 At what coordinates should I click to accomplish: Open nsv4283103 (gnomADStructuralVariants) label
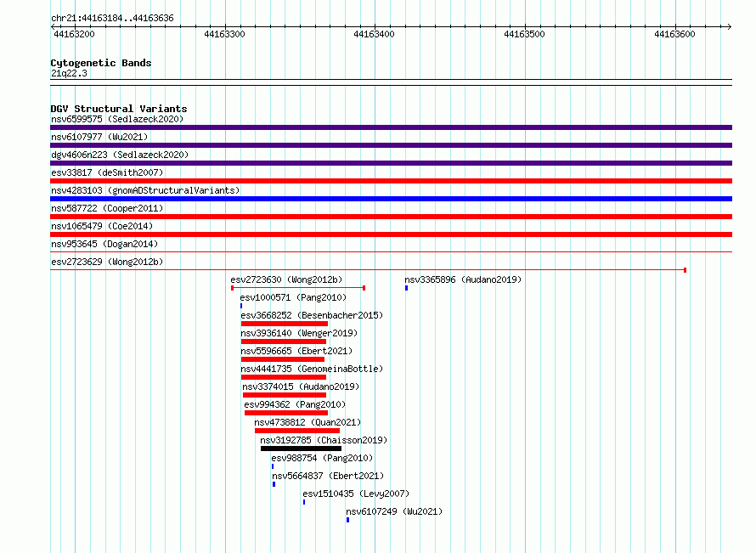(x=145, y=190)
